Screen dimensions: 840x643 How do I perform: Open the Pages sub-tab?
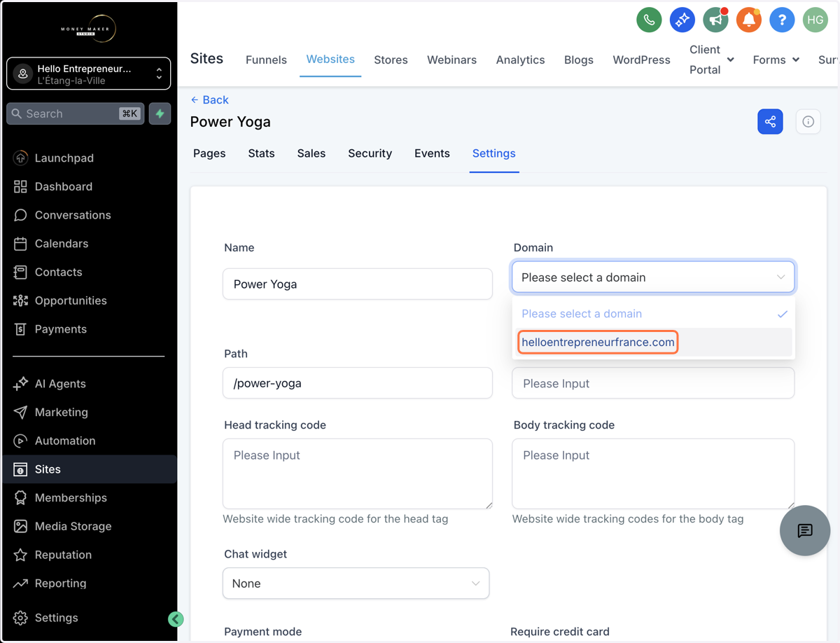click(x=209, y=153)
